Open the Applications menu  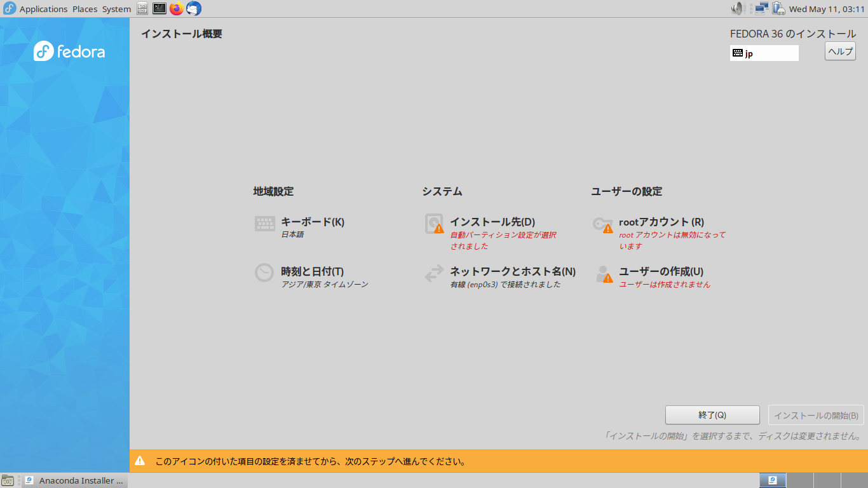click(x=43, y=9)
